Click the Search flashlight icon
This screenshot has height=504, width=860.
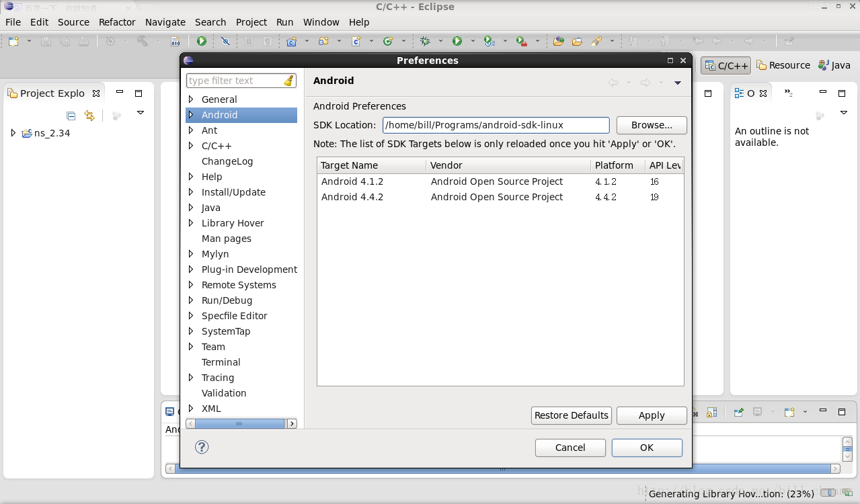coord(596,42)
